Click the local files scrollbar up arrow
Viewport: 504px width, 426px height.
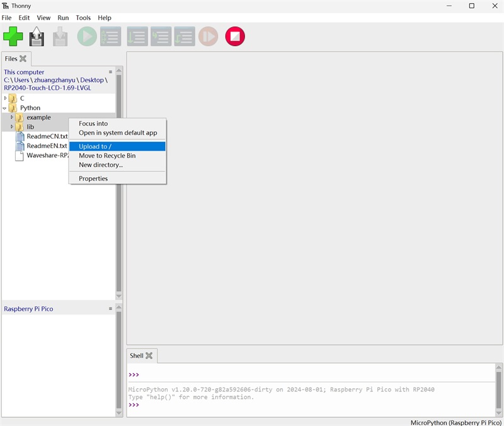pyautogui.click(x=119, y=71)
